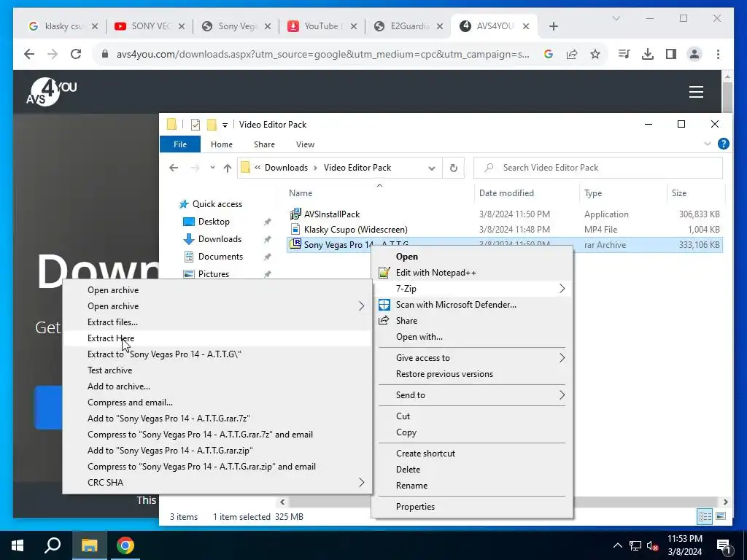The width and height of the screenshot is (747, 560).
Task: Show hidden tray icons chevron
Action: 617,545
